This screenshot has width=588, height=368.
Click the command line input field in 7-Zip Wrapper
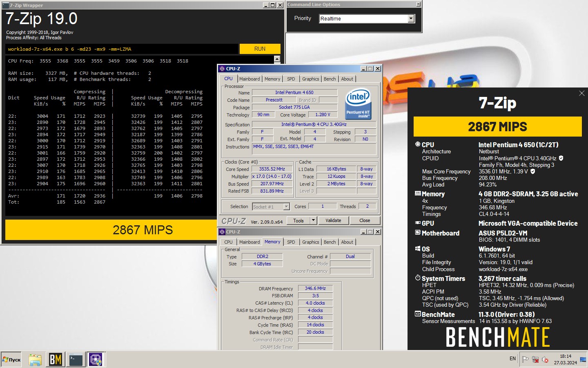point(122,49)
